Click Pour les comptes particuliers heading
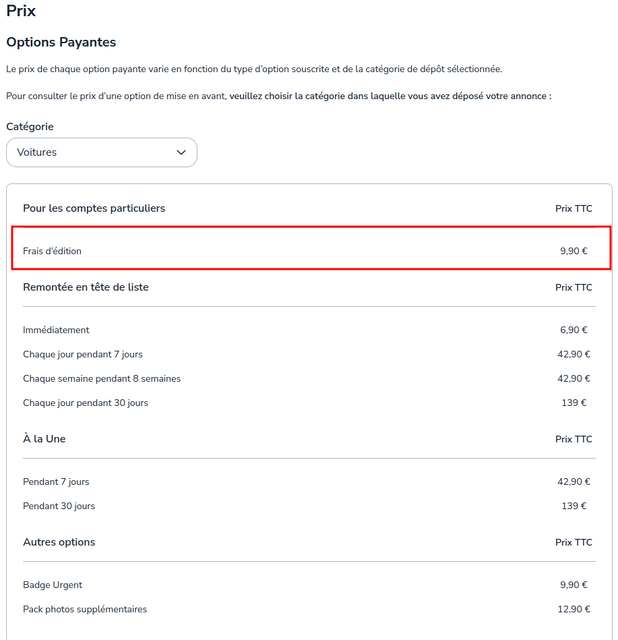Image resolution: width=618 pixels, height=640 pixels. point(94,208)
